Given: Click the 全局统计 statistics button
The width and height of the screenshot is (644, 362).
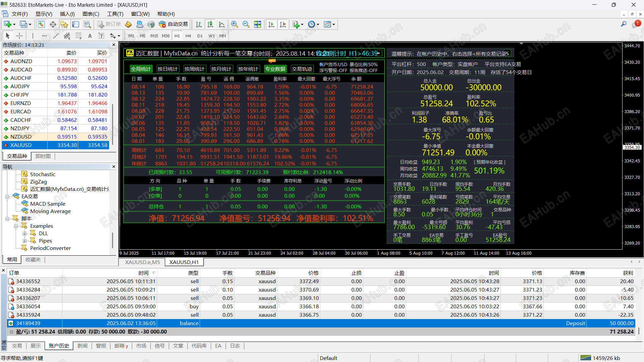Looking at the screenshot, I should tap(141, 69).
